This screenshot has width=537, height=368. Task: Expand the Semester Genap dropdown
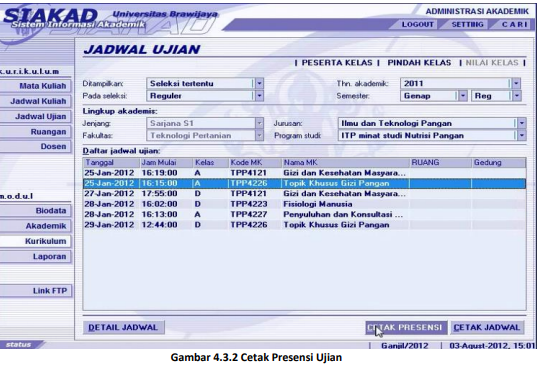(x=463, y=96)
